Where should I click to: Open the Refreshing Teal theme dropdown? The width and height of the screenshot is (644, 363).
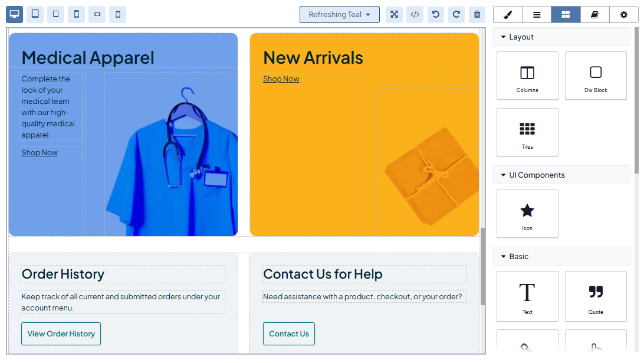point(339,14)
